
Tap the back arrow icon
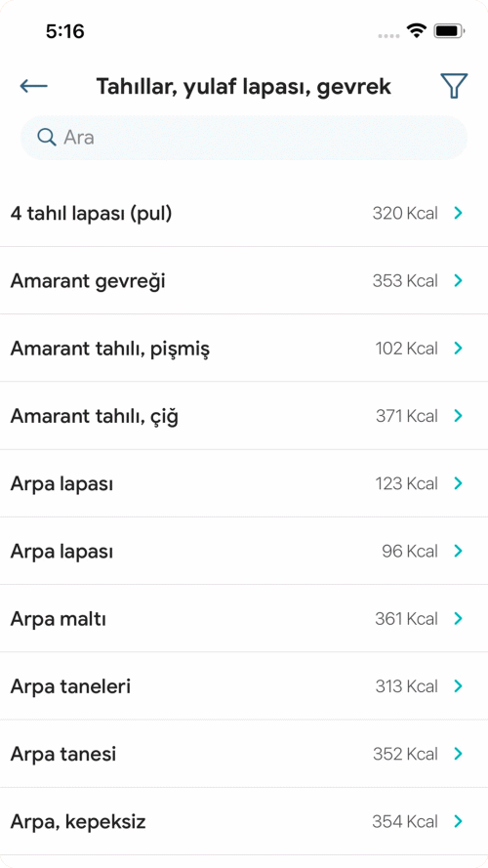pyautogui.click(x=34, y=86)
